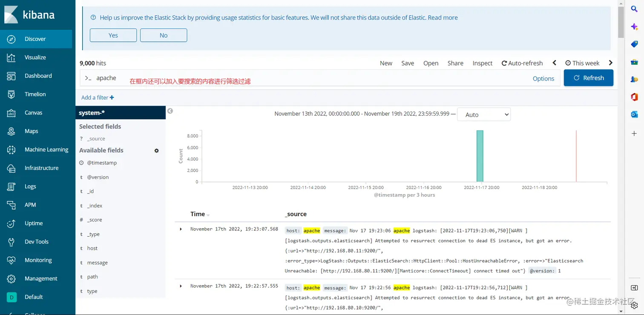Go to previous time range arrow
Viewport: 644px width, 315px height.
555,63
